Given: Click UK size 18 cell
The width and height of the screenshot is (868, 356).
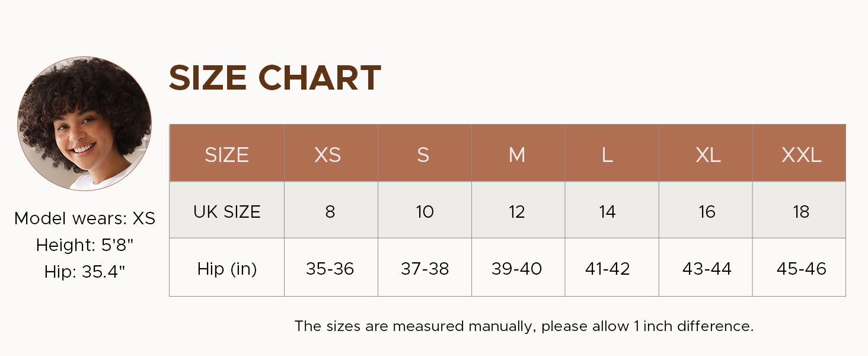Looking at the screenshot, I should [x=801, y=212].
